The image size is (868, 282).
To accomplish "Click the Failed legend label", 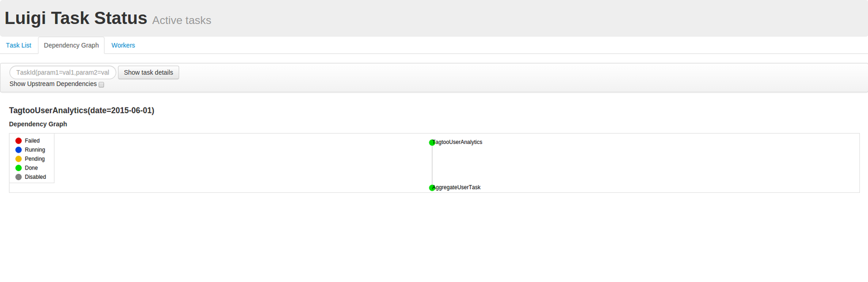I will click(x=32, y=141).
